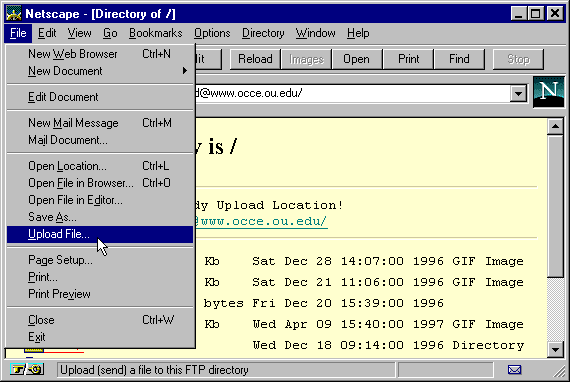This screenshot has height=382, width=570.
Task: Select Mail Document... entry
Action: (x=100, y=140)
